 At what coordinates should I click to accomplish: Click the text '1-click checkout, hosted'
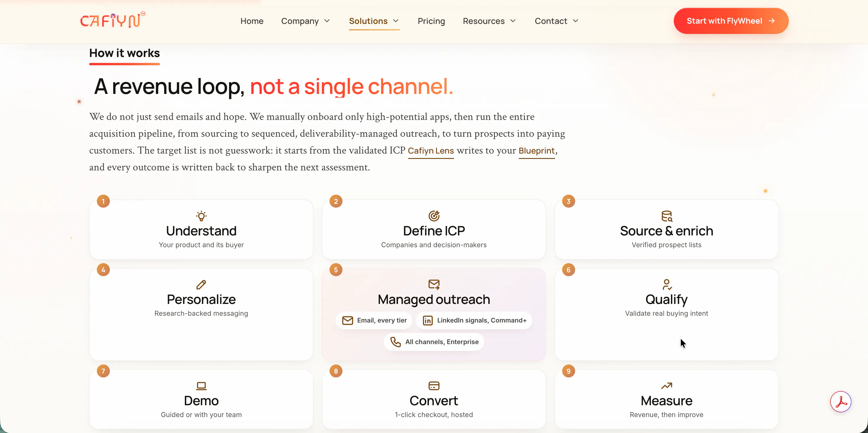[434, 414]
